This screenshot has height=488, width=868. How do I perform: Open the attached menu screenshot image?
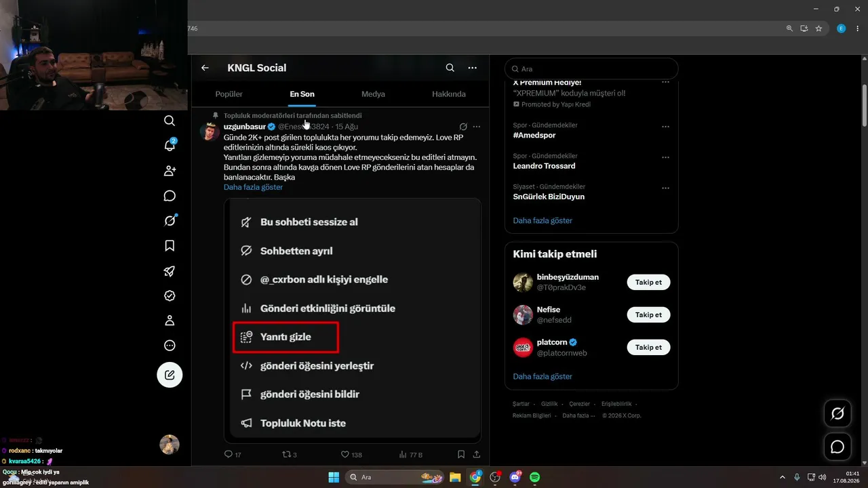click(353, 321)
